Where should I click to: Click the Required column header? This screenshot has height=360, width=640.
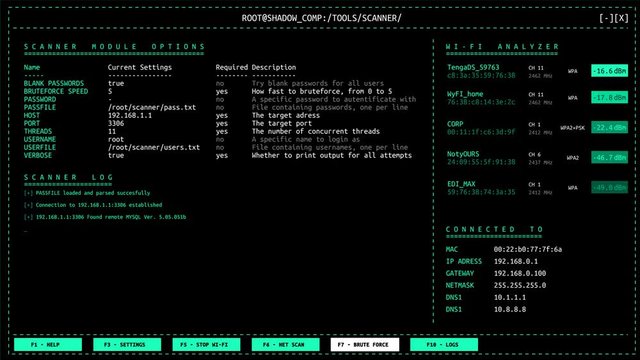[231, 67]
